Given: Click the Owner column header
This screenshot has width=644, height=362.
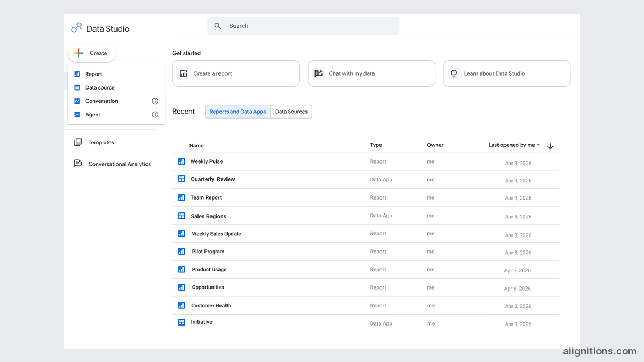Looking at the screenshot, I should point(435,145).
